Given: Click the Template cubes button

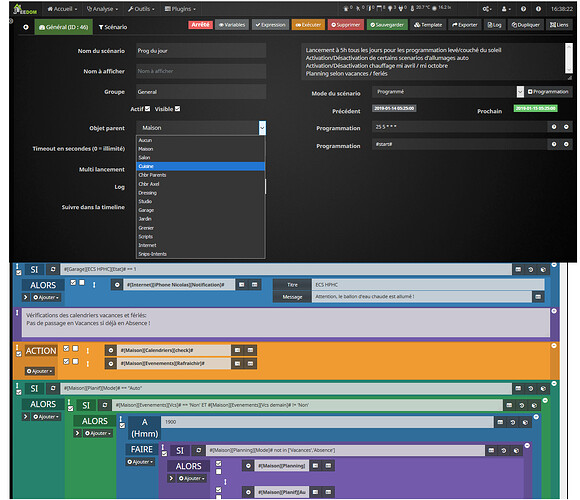Looking at the screenshot, I should [428, 25].
